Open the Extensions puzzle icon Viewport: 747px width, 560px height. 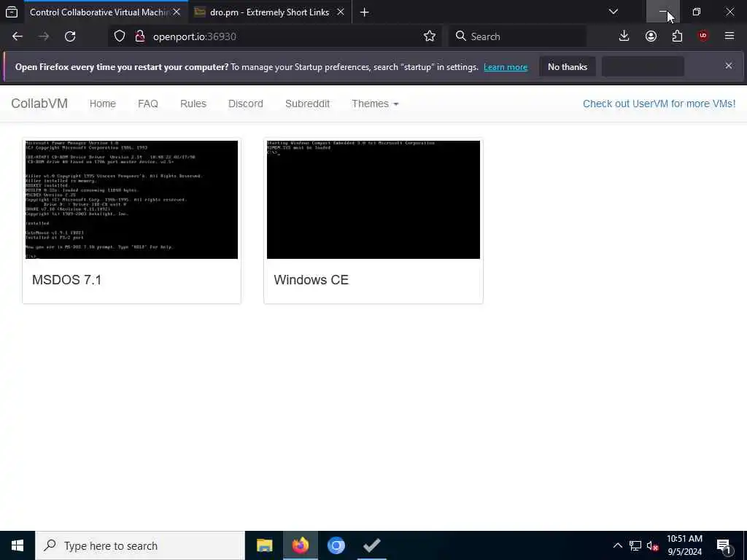pyautogui.click(x=677, y=36)
